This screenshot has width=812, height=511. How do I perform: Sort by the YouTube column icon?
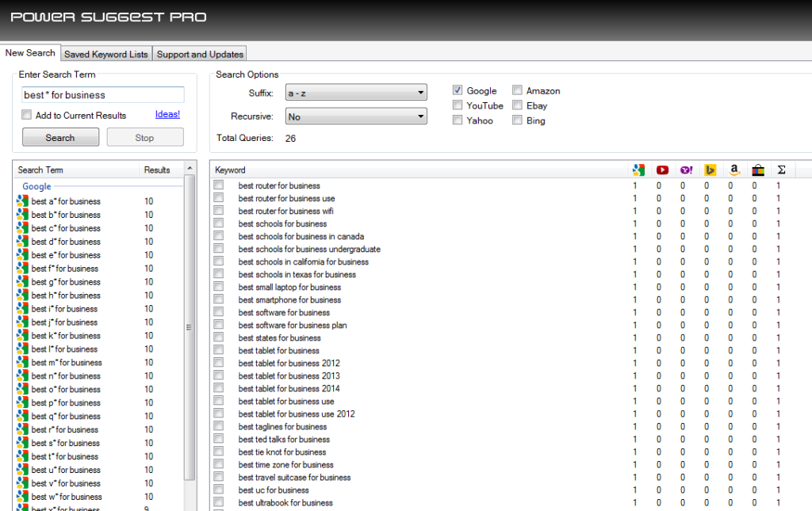(x=662, y=170)
